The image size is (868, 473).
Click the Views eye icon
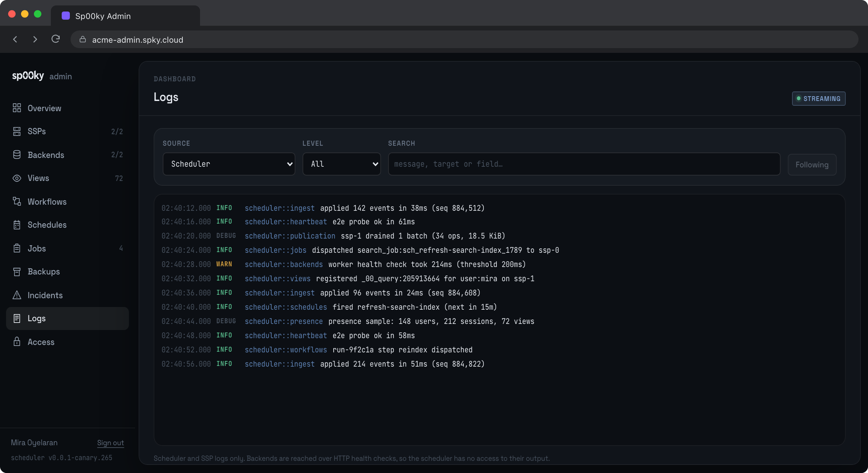click(x=17, y=178)
